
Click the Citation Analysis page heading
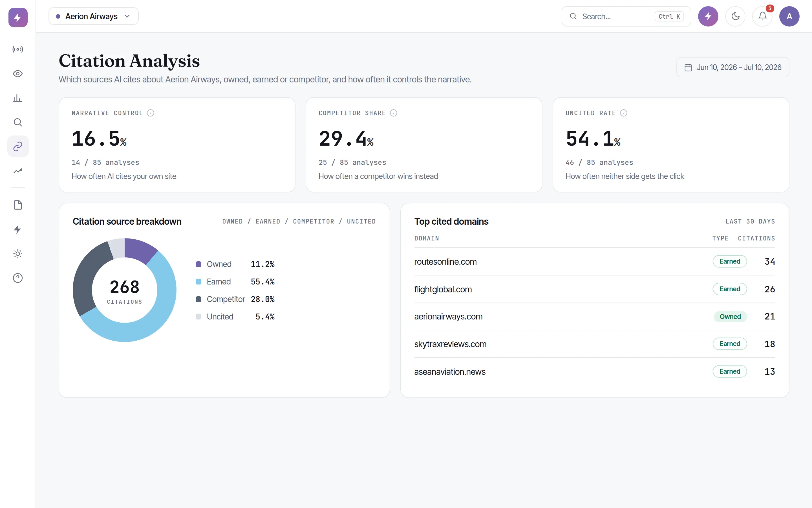coord(129,61)
